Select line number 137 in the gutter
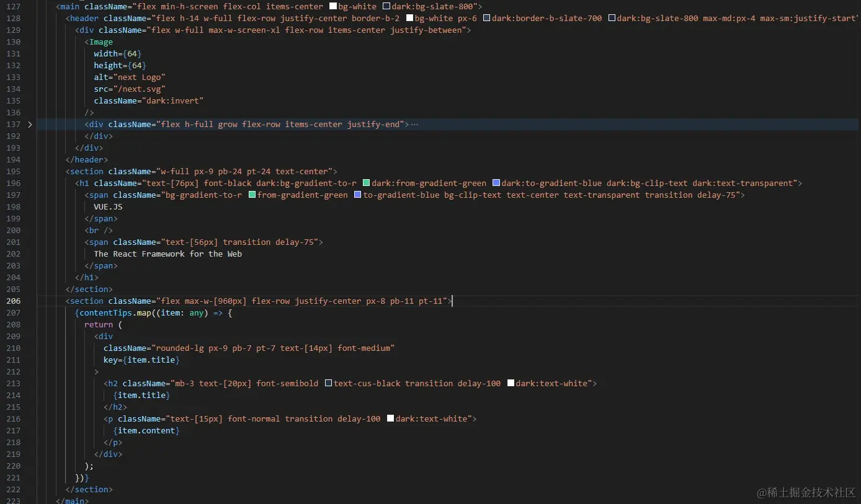The width and height of the screenshot is (861, 504). 13,125
